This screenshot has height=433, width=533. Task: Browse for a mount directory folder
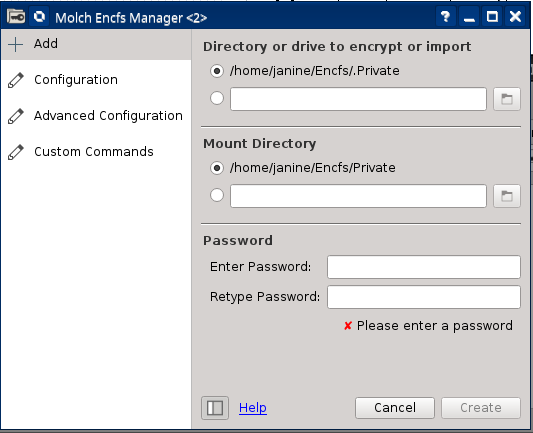coord(507,196)
